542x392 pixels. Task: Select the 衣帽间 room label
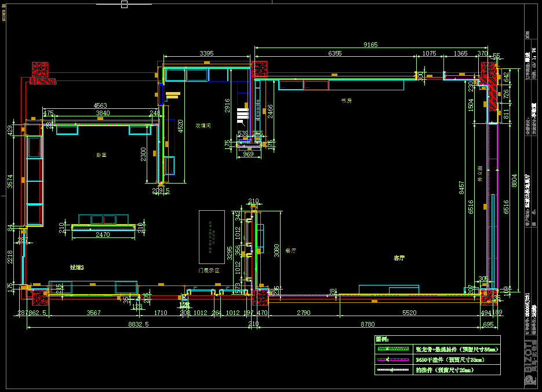point(202,125)
